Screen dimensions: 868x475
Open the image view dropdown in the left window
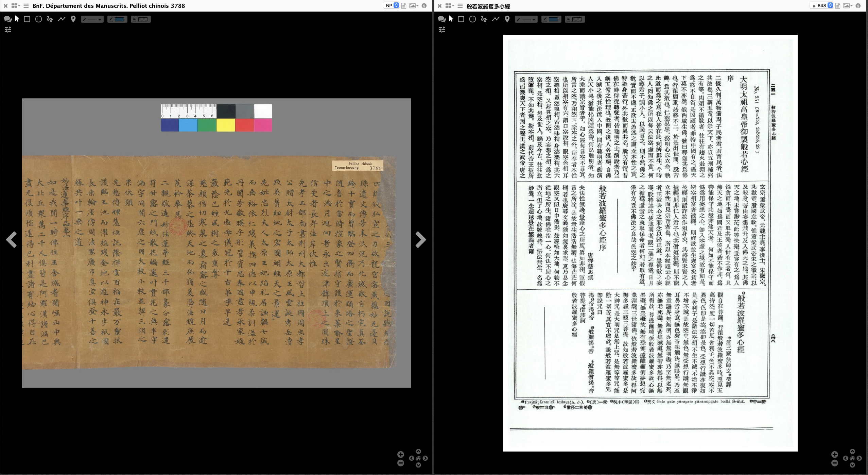414,6
